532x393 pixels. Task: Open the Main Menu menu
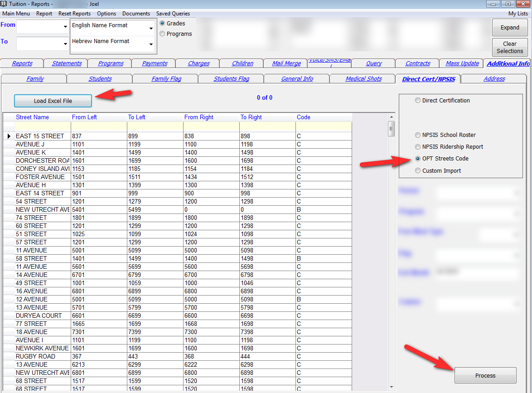16,14
